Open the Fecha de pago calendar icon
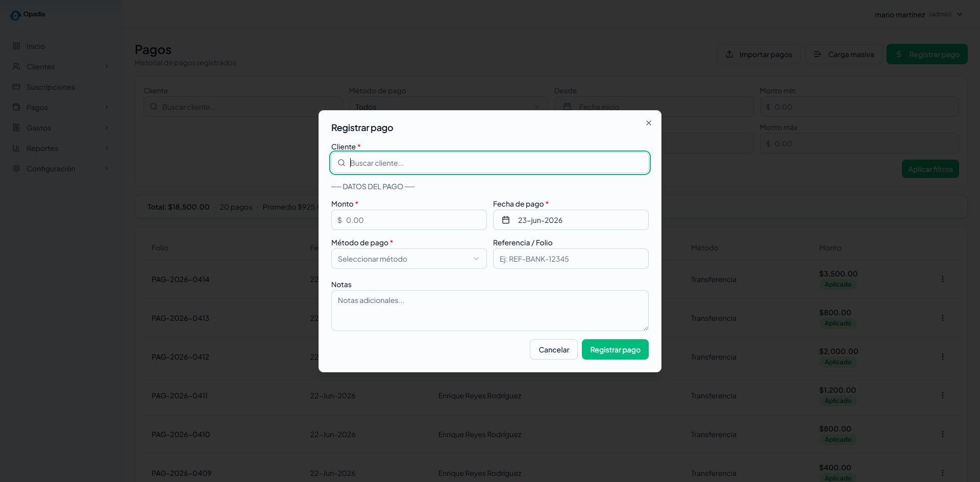Screen dimensions: 980x482 pos(506,220)
